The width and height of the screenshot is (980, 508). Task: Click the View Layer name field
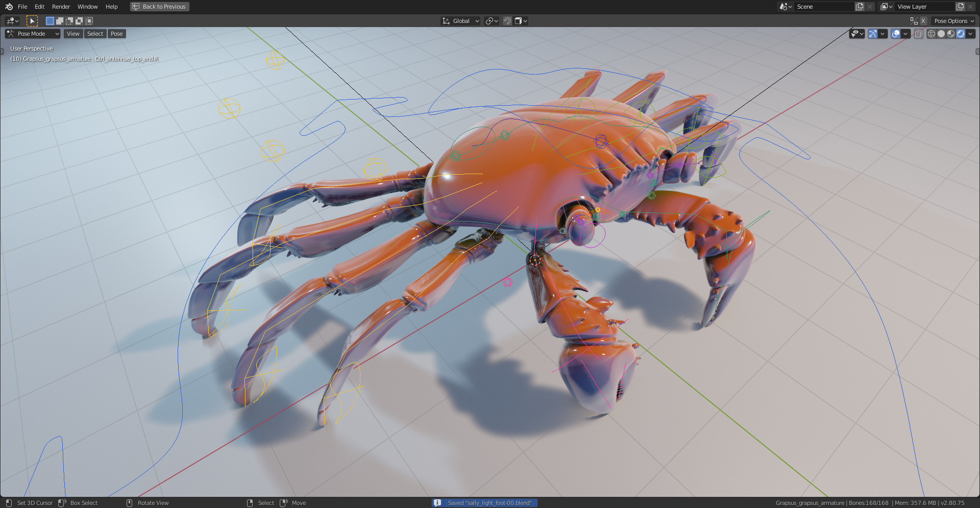point(925,7)
